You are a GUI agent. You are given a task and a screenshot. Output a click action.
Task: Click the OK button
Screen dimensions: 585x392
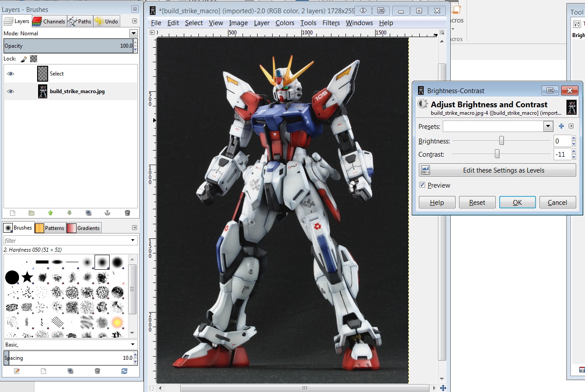point(517,203)
